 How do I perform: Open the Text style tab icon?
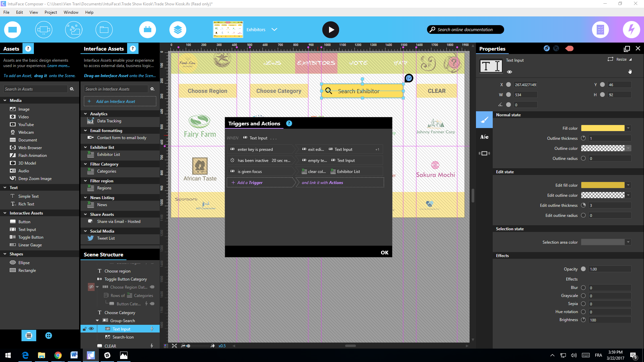click(484, 137)
